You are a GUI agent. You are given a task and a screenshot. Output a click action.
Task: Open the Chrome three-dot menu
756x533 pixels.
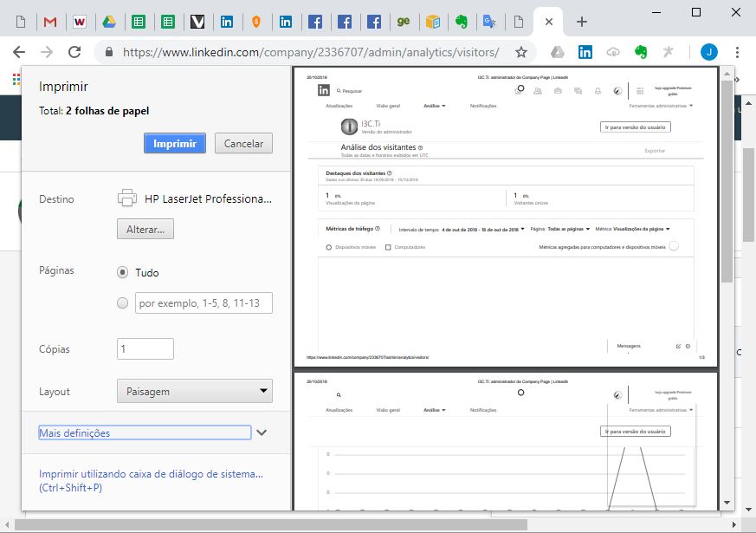[738, 52]
